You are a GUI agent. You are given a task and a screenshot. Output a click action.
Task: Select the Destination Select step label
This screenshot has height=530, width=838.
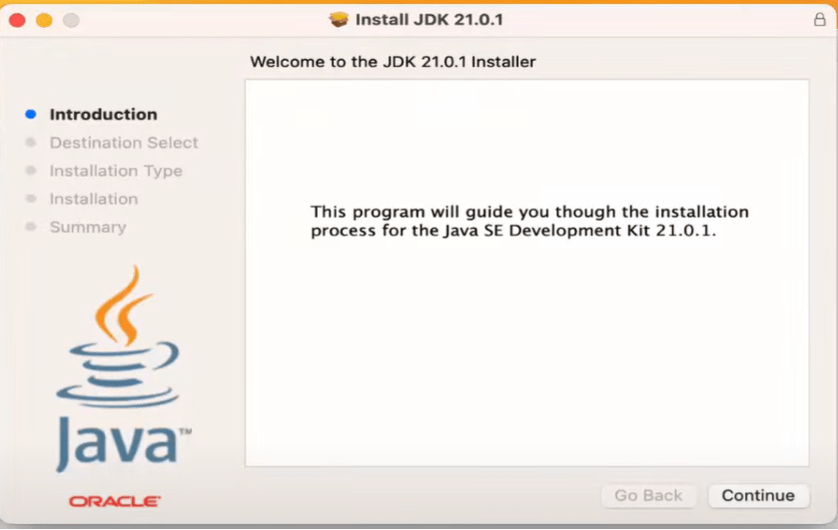[x=124, y=143]
